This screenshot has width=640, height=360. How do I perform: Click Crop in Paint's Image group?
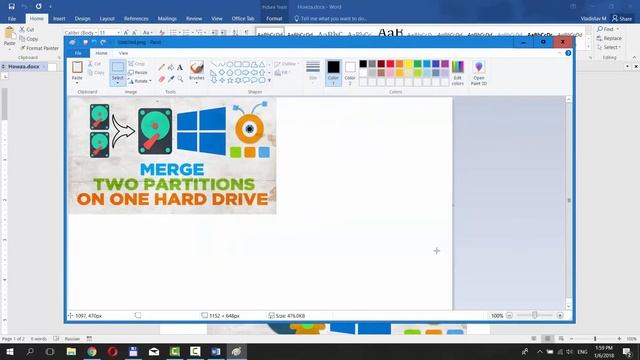tap(137, 64)
